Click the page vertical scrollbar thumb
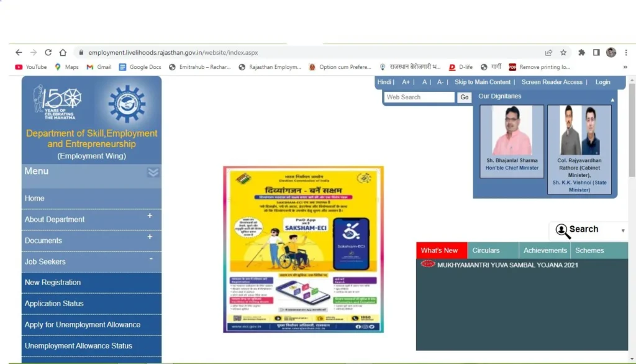636x364 pixels. (632, 130)
